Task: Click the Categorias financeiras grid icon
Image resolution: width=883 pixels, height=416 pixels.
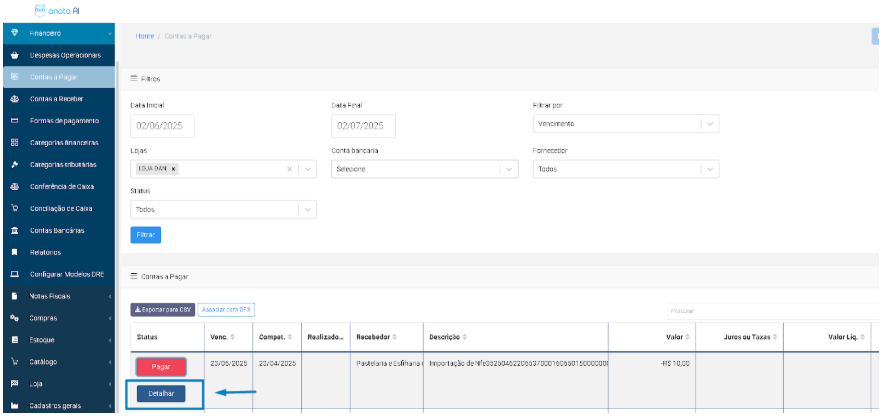Action: [x=15, y=143]
